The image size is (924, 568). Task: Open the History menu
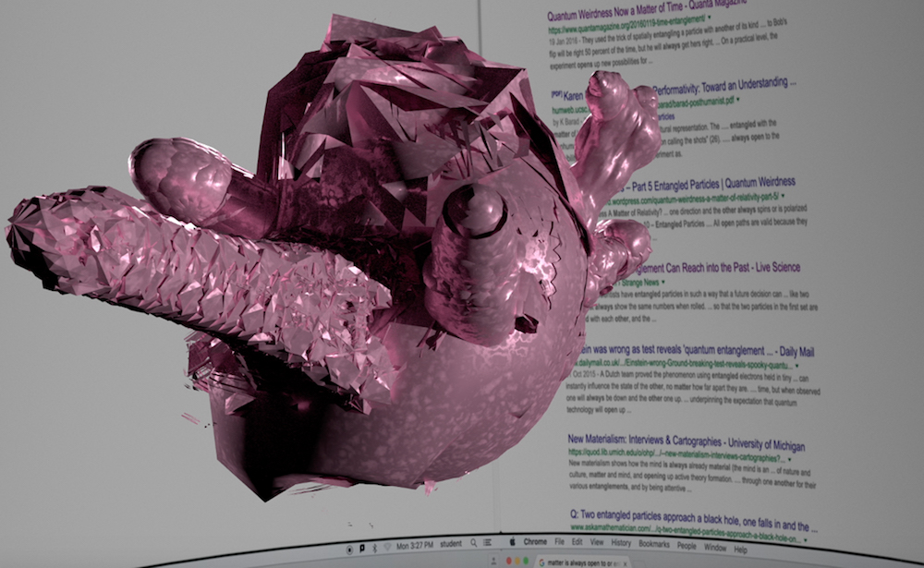tap(621, 543)
